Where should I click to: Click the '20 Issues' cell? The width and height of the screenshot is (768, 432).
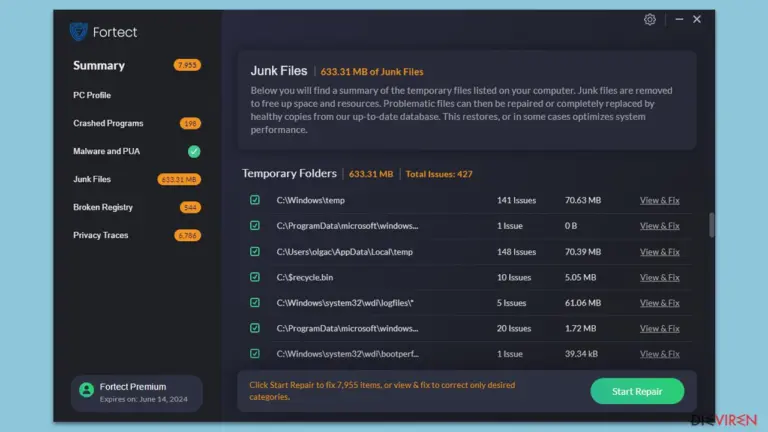(514, 328)
